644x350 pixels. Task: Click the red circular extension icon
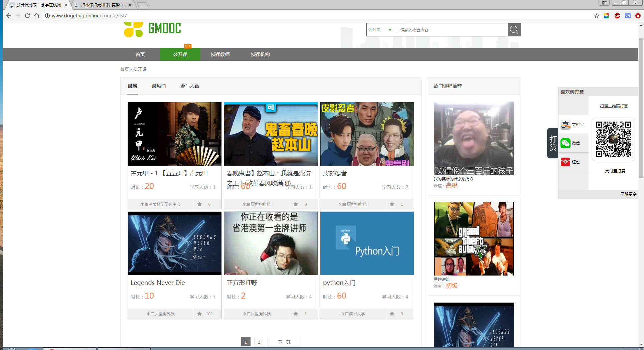click(638, 16)
